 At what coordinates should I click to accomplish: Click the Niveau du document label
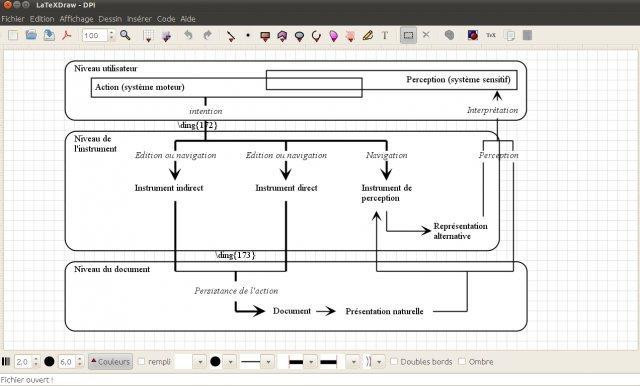tap(112, 269)
